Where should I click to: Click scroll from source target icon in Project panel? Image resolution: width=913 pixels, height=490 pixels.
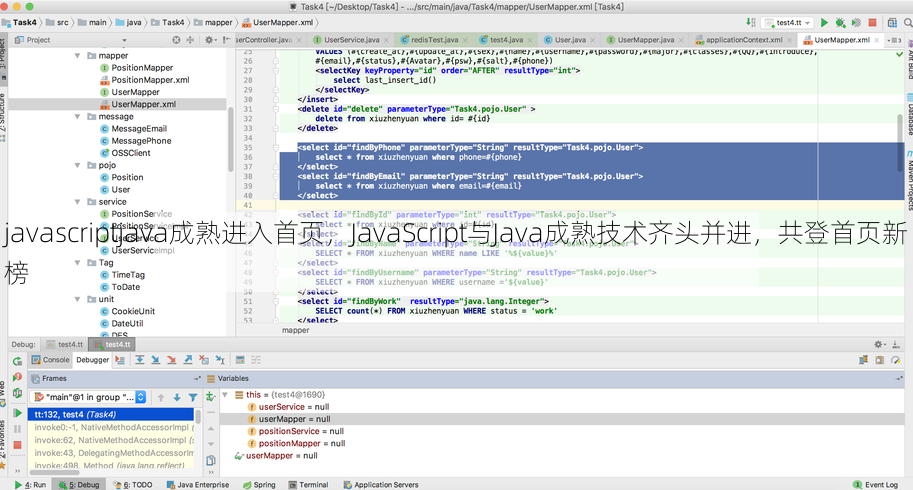[x=176, y=40]
